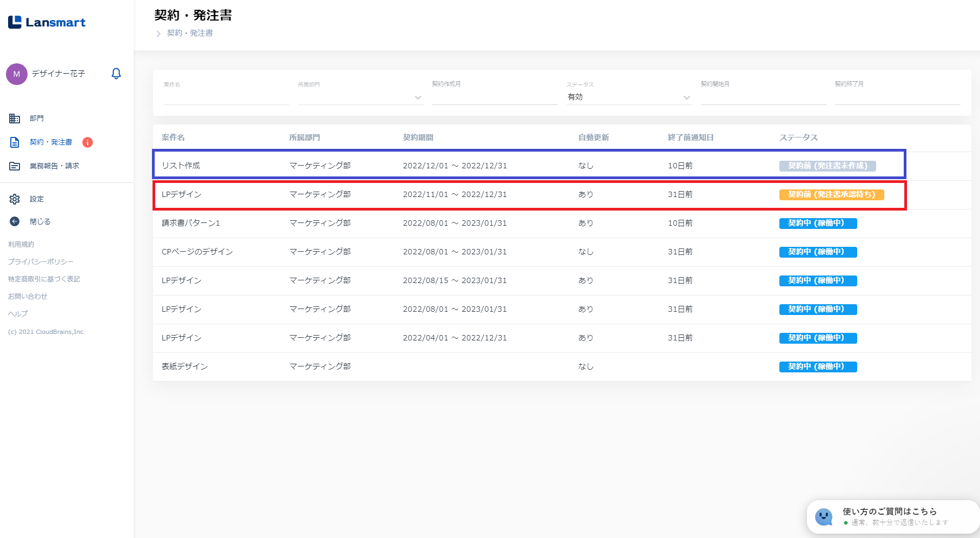Click the red alert badge beside 契約・発注書
980x538 pixels.
click(x=88, y=142)
